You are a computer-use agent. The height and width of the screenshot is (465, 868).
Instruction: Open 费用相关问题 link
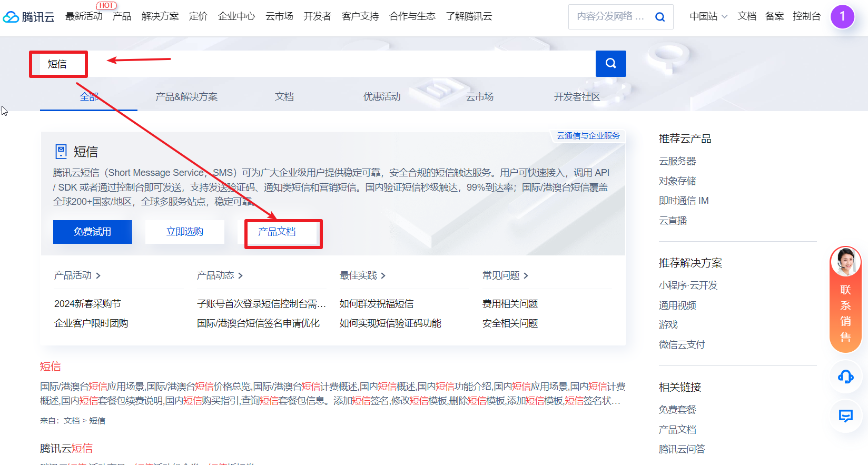(x=510, y=304)
